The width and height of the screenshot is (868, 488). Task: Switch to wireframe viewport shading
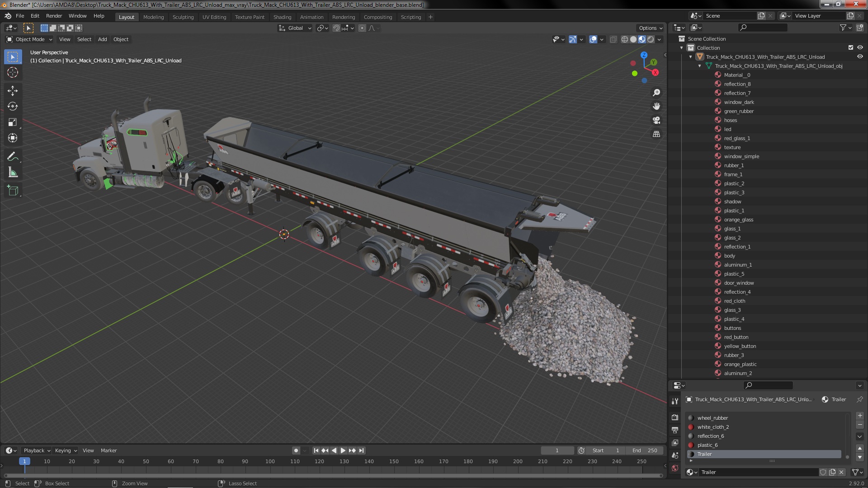point(625,39)
